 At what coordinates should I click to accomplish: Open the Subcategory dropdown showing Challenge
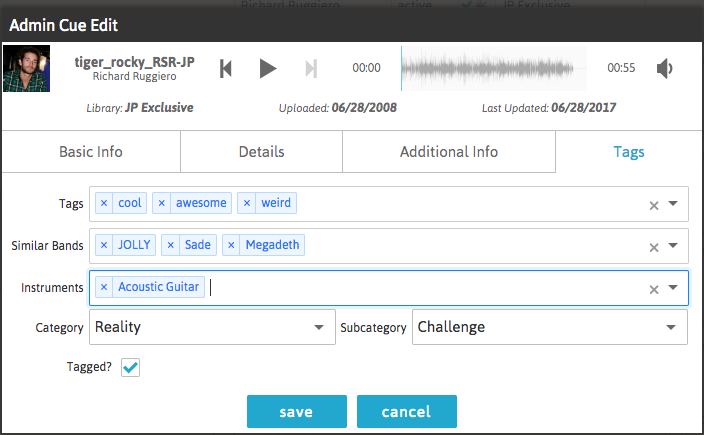coord(550,327)
